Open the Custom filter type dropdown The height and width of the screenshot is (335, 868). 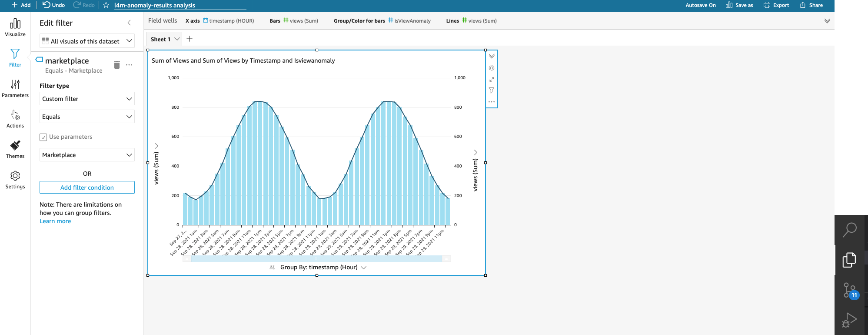point(87,99)
